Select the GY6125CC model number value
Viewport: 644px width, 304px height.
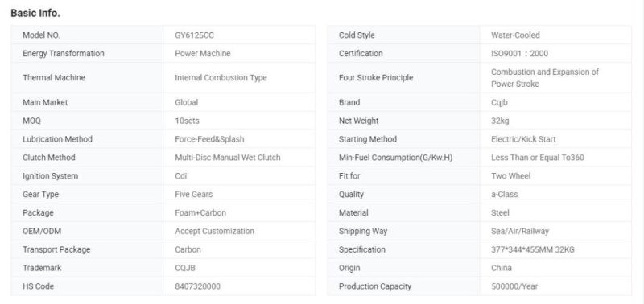click(194, 35)
